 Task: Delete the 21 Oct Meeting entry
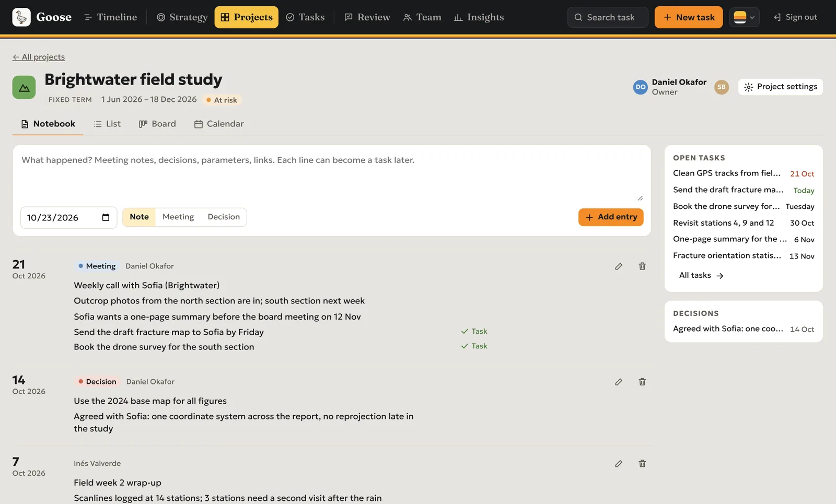pos(642,266)
